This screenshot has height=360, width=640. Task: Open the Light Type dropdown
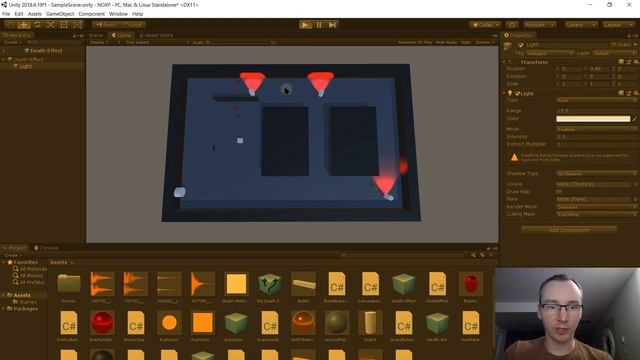pyautogui.click(x=596, y=100)
